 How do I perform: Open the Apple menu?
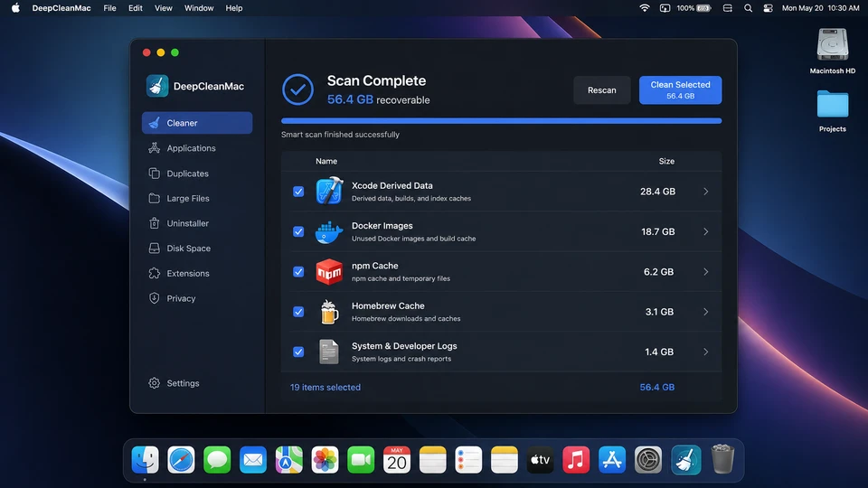(15, 8)
